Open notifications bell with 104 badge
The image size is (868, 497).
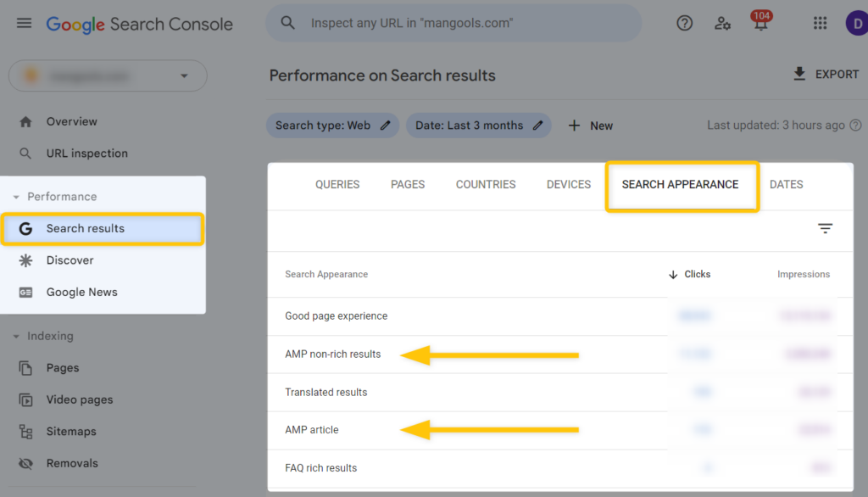[x=761, y=21]
